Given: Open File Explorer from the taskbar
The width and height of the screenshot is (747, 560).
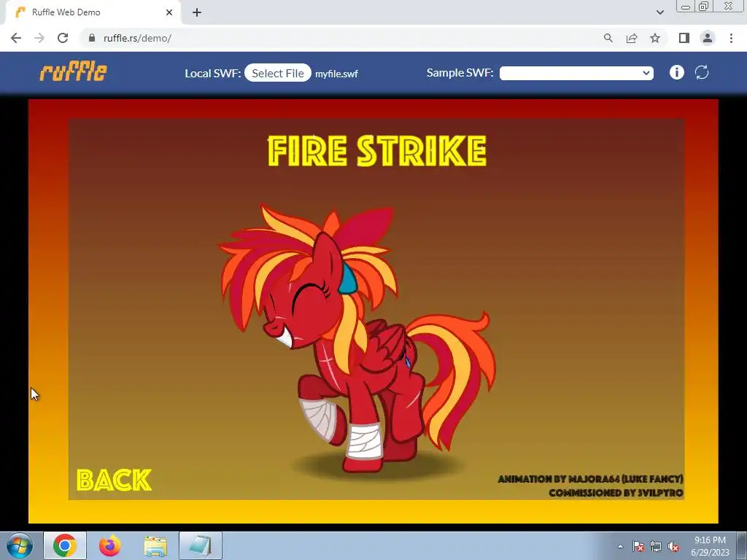Looking at the screenshot, I should [155, 545].
